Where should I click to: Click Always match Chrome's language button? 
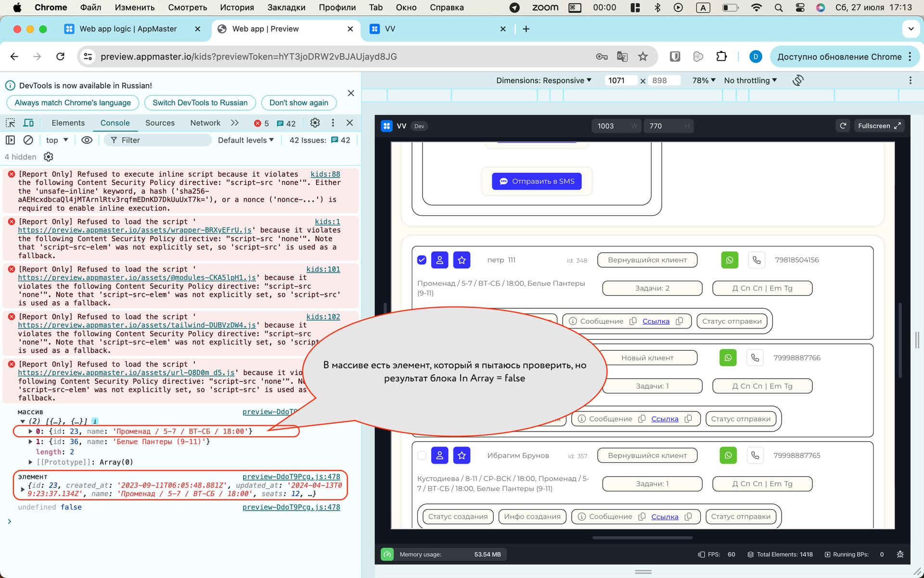pyautogui.click(x=73, y=103)
